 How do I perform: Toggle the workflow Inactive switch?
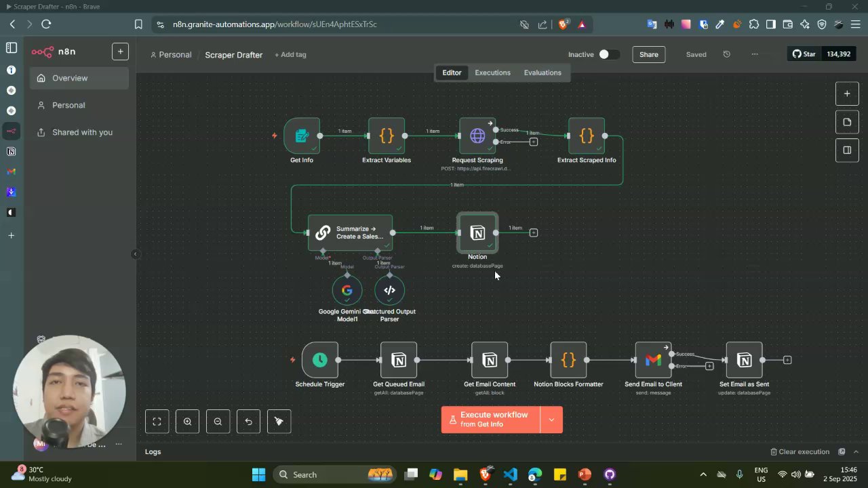(608, 54)
